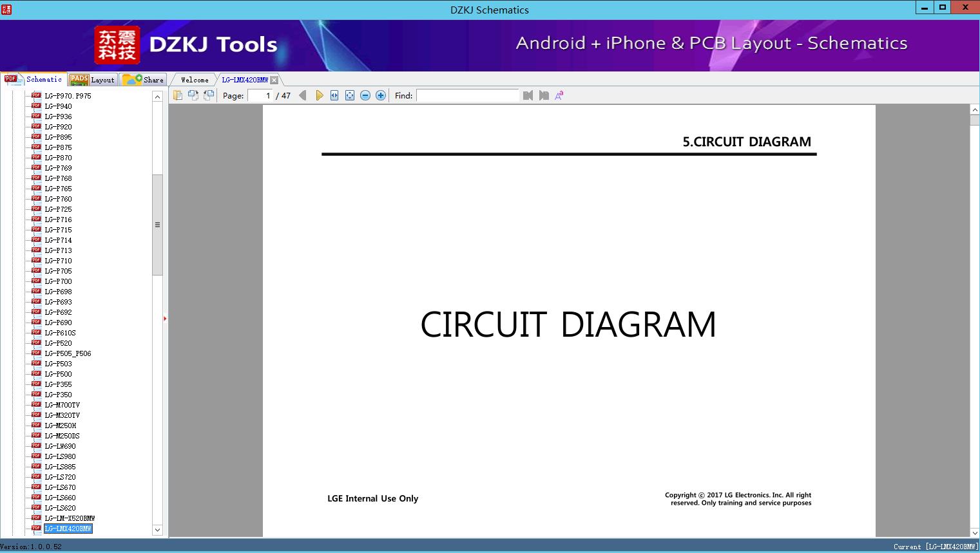The width and height of the screenshot is (980, 553).
Task: Open LG-LM-X520BMW schematic
Action: point(70,518)
